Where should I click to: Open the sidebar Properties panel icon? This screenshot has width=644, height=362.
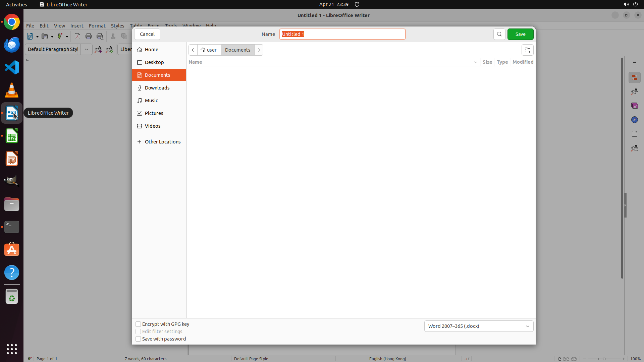click(634, 77)
